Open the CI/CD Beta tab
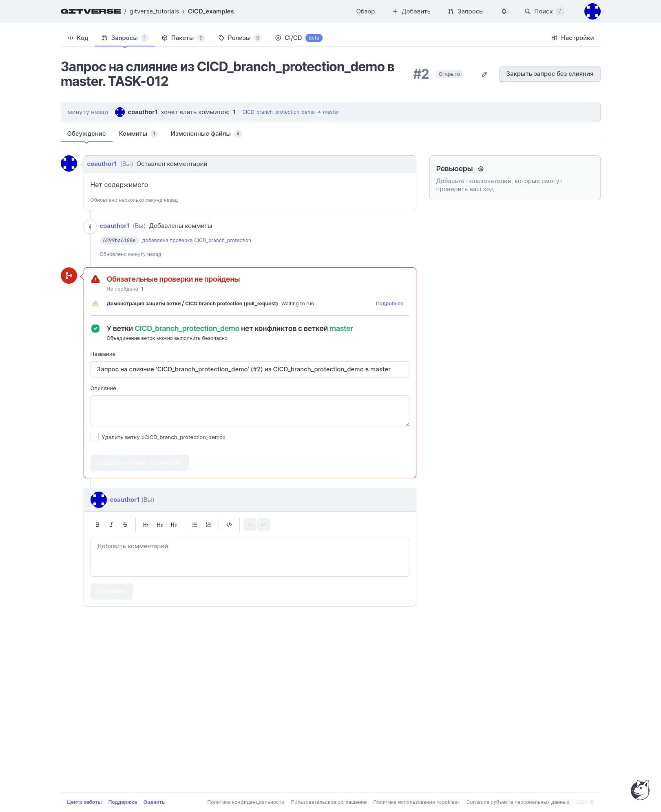This screenshot has width=661, height=812. click(299, 38)
